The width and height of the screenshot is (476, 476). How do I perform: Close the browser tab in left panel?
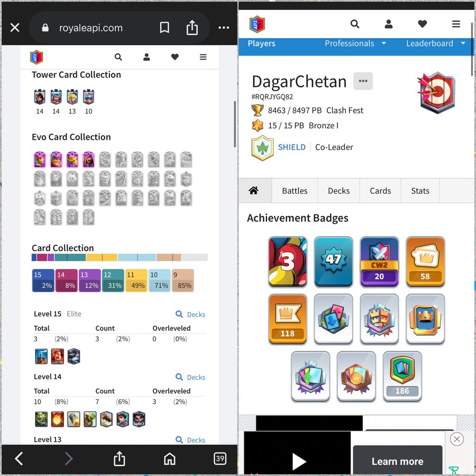point(15,28)
